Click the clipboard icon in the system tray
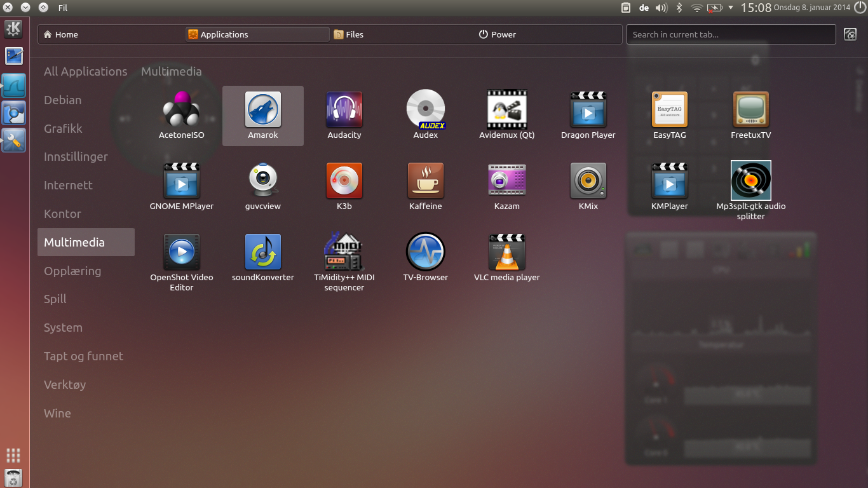 [x=626, y=8]
